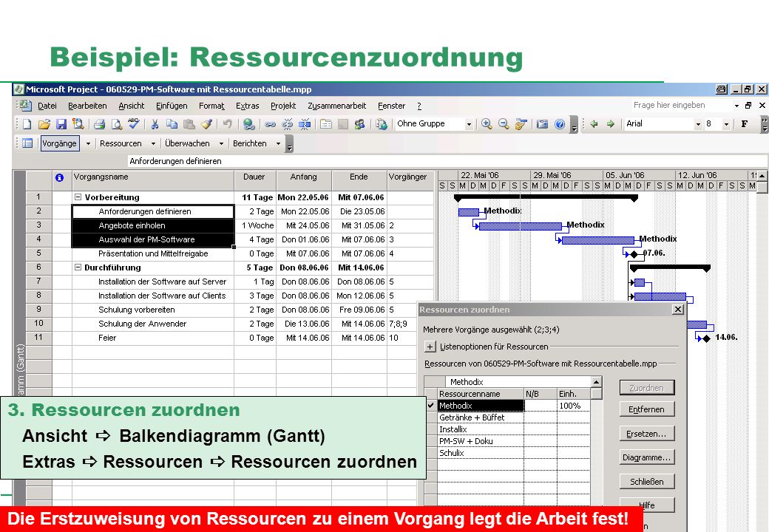Open the Zusammenarbeit menu
The width and height of the screenshot is (769, 532).
pyautogui.click(x=337, y=106)
